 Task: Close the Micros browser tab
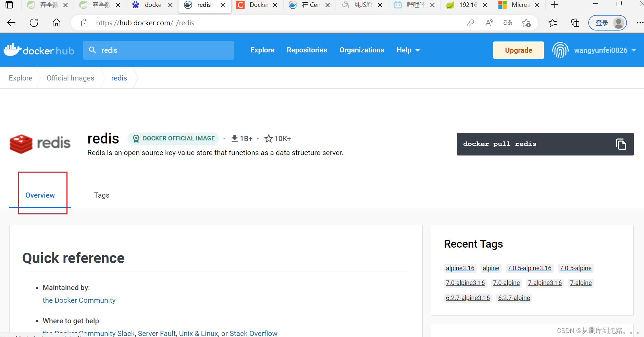pos(537,5)
